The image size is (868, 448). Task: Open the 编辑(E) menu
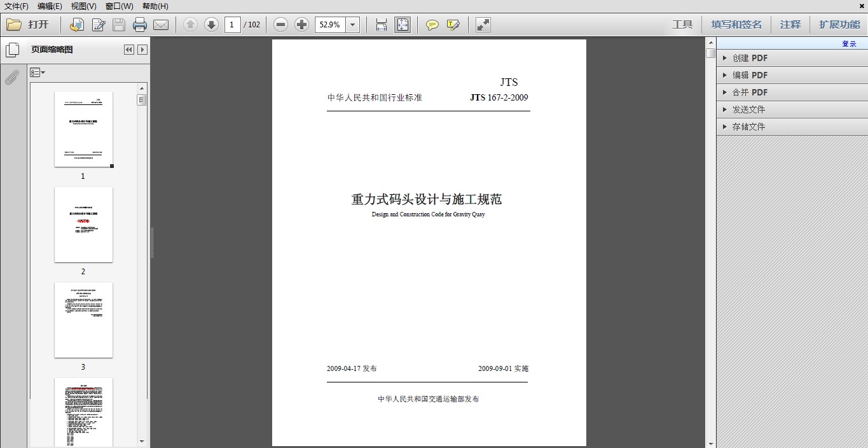50,6
